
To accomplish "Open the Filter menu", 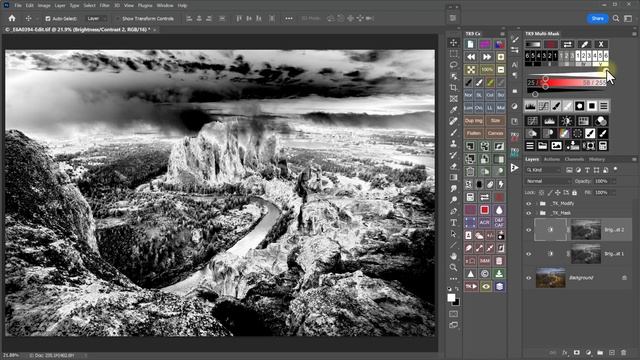I will pos(104,6).
